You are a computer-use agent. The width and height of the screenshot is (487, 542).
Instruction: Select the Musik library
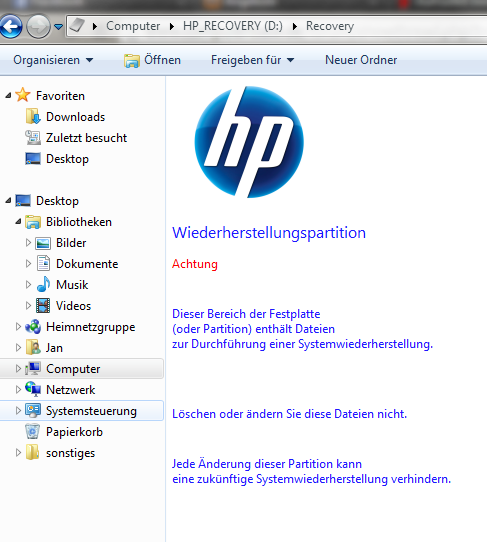click(72, 285)
